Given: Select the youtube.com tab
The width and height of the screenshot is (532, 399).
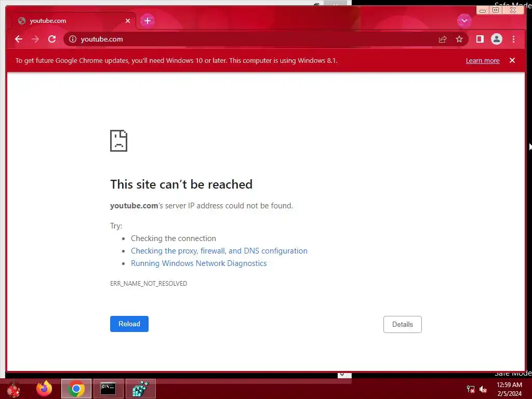Looking at the screenshot, I should [74, 21].
